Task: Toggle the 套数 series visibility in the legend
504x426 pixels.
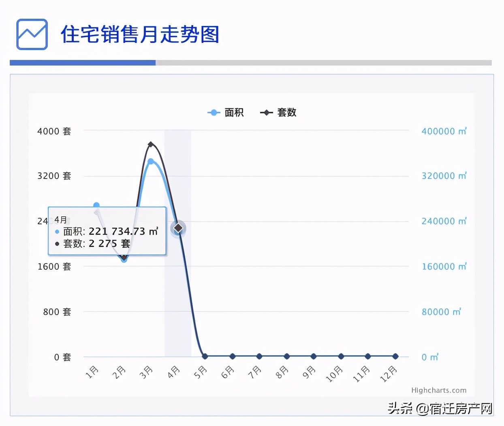Action: (286, 113)
